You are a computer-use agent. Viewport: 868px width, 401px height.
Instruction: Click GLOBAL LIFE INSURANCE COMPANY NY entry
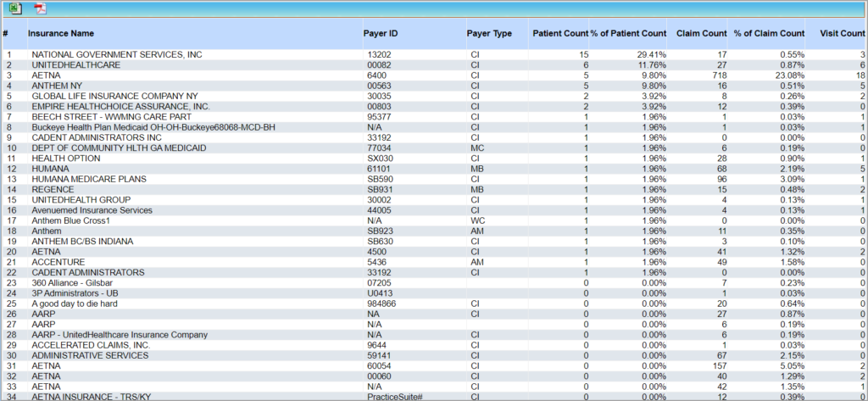point(114,96)
